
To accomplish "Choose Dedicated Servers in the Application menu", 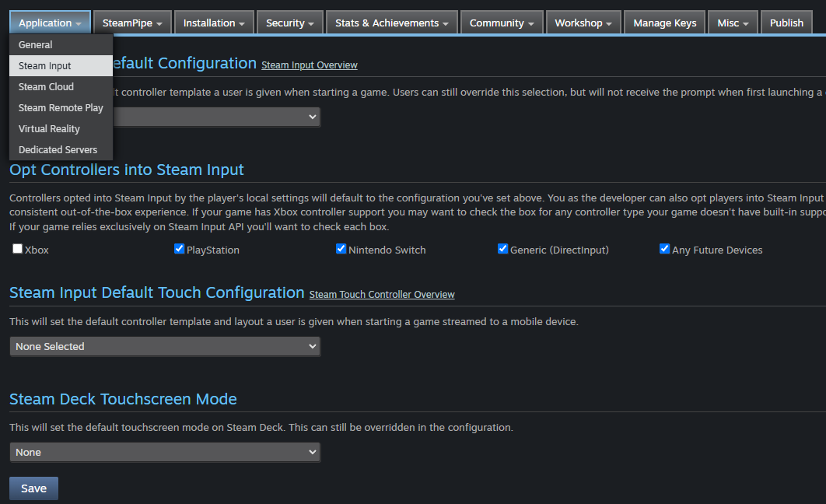I will click(61, 149).
